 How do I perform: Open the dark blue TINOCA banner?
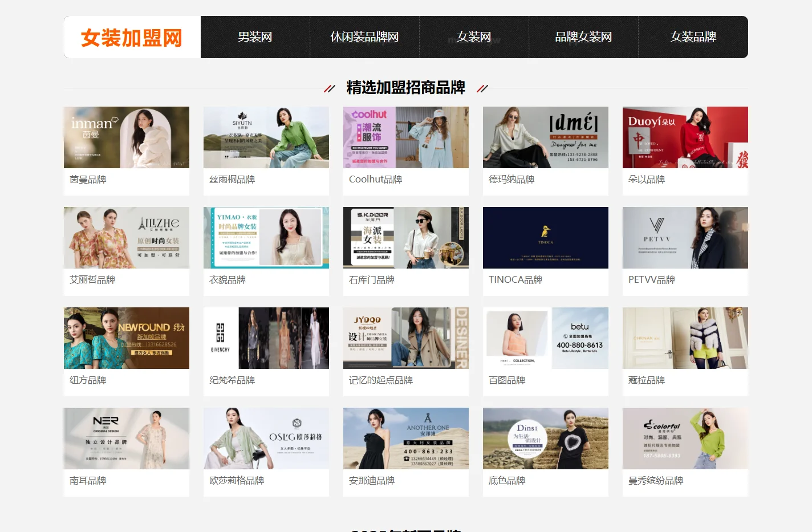(546, 238)
